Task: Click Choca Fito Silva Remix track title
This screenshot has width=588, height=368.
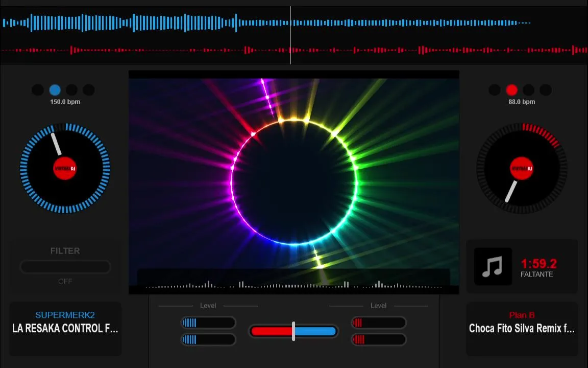Action: [x=522, y=328]
